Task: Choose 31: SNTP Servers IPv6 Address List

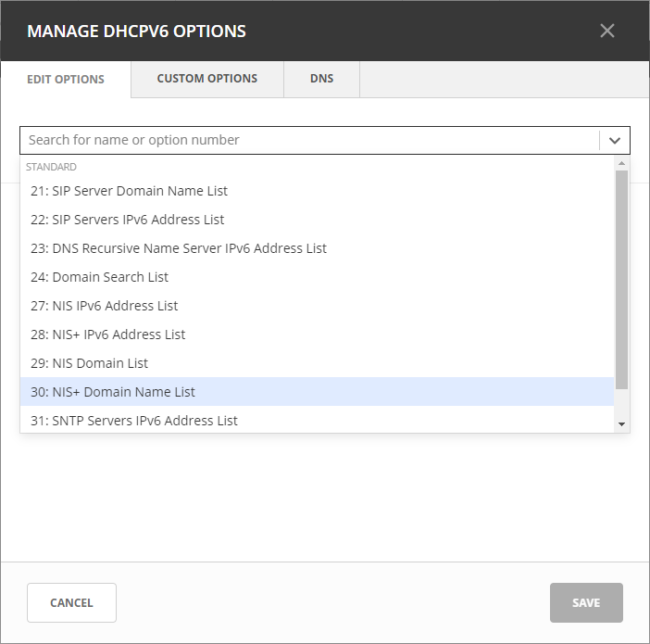Action: [133, 421]
